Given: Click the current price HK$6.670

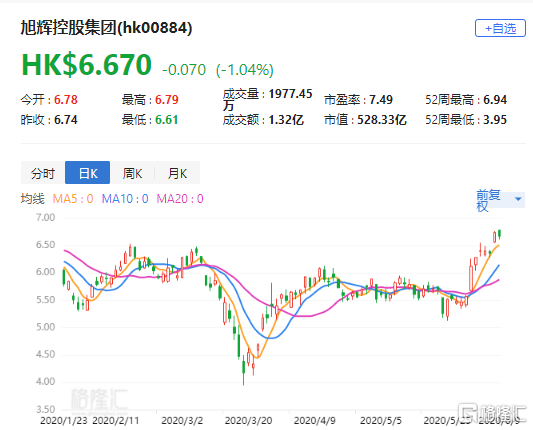Looking at the screenshot, I should 86,65.
